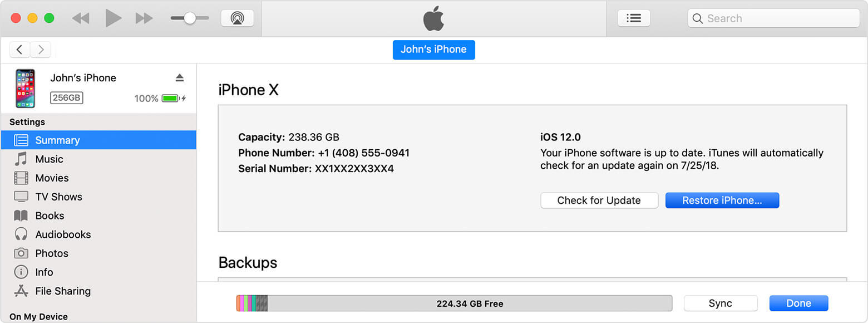Open the Movies section
The image size is (868, 323).
click(x=52, y=178)
